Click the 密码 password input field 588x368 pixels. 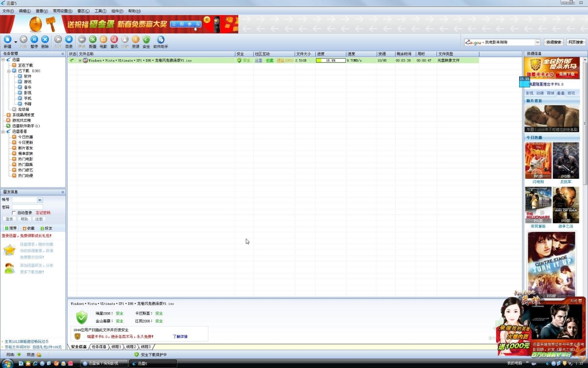(x=28, y=207)
